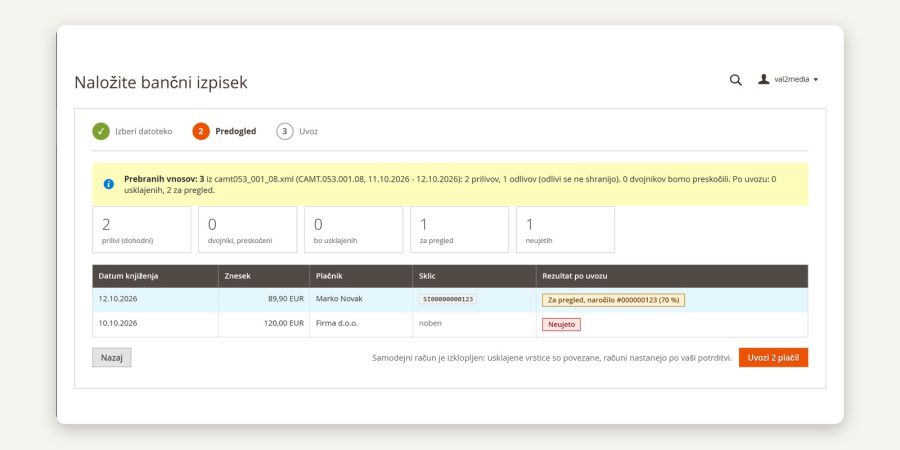The width and height of the screenshot is (900, 450).
Task: Click the 89,90 EUR amount cell
Action: point(263,300)
